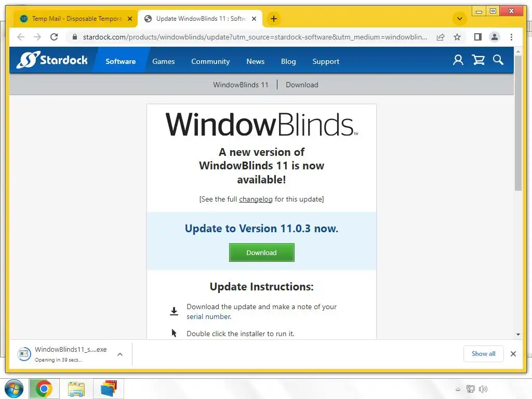Click the WindowBlinds 11 sub-navigation link
Viewport: 532px width, 399px height.
tap(241, 85)
